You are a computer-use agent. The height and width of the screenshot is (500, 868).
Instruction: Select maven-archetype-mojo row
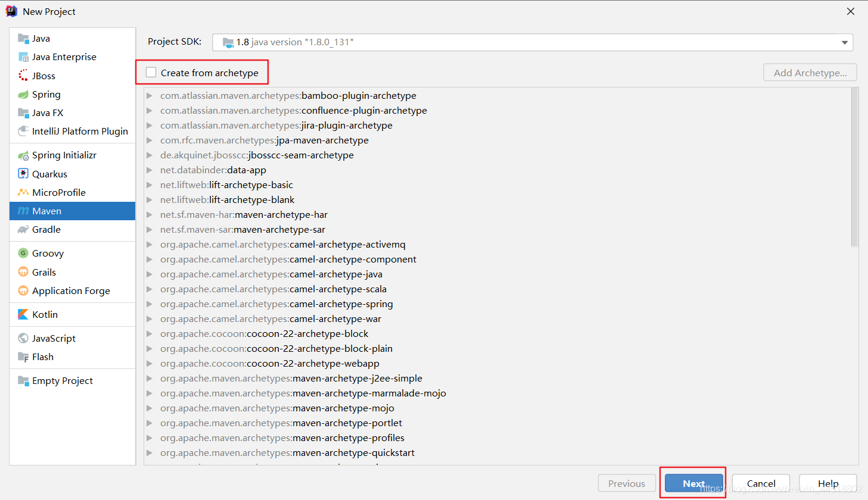(498, 408)
